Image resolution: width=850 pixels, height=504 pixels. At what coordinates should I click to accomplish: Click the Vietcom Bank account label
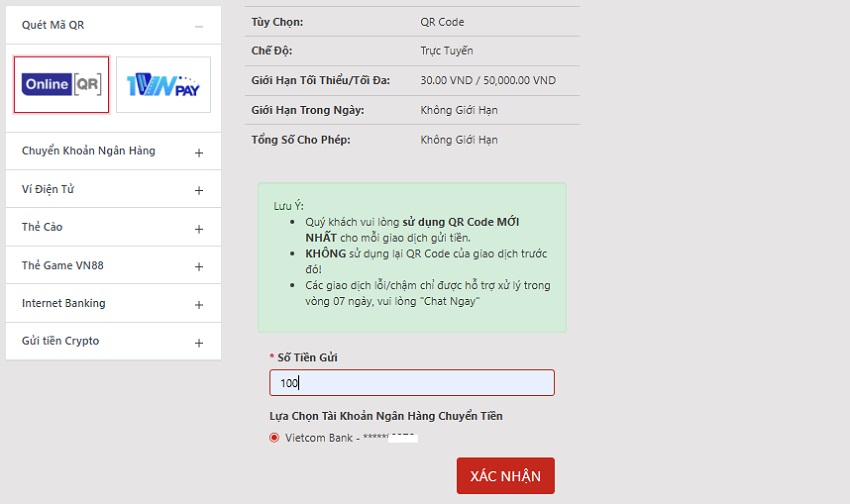pos(351,438)
